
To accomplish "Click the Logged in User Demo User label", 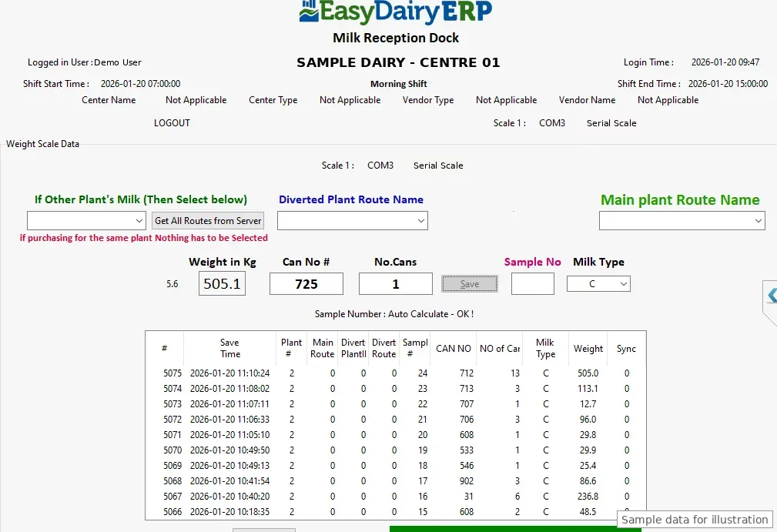I will coord(84,62).
